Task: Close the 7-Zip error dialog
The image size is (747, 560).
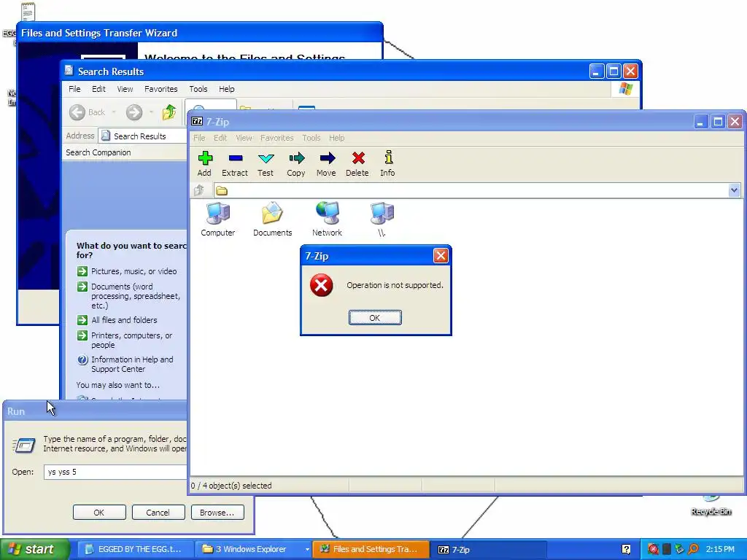Action: [441, 256]
